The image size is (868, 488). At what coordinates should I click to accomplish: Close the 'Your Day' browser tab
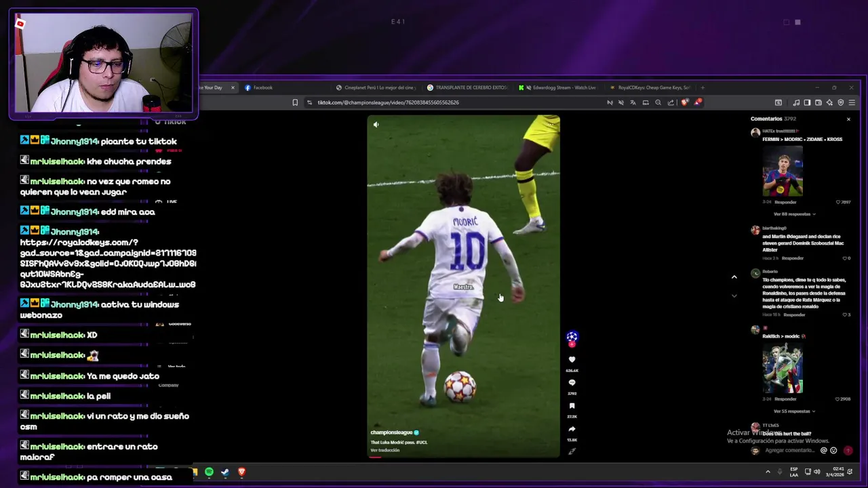233,87
